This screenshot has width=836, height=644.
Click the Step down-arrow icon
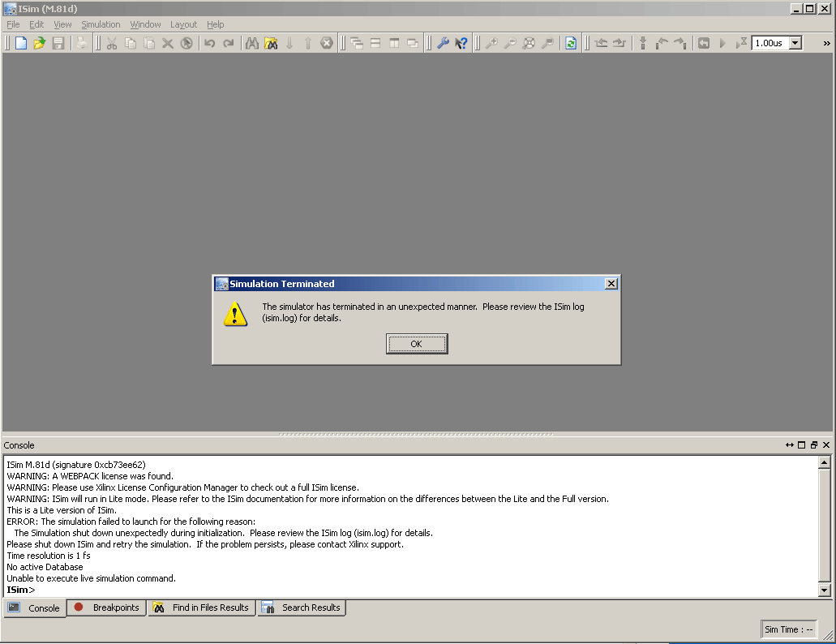pos(643,43)
